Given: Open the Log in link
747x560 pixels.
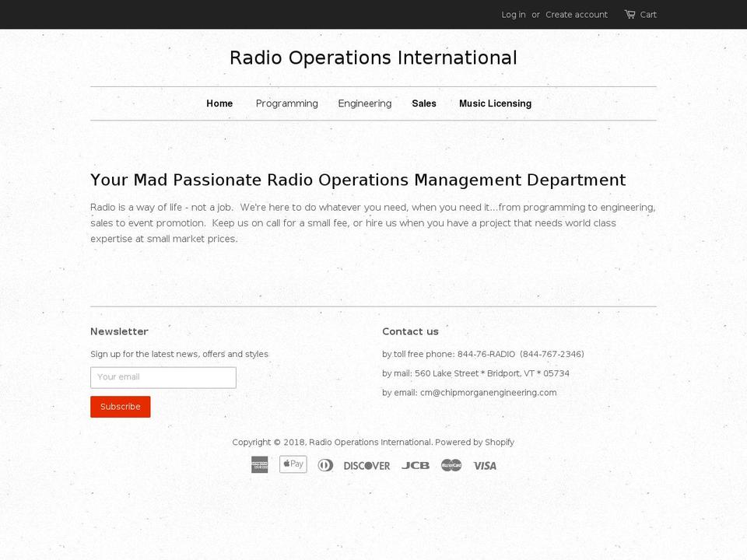Looking at the screenshot, I should 513,15.
